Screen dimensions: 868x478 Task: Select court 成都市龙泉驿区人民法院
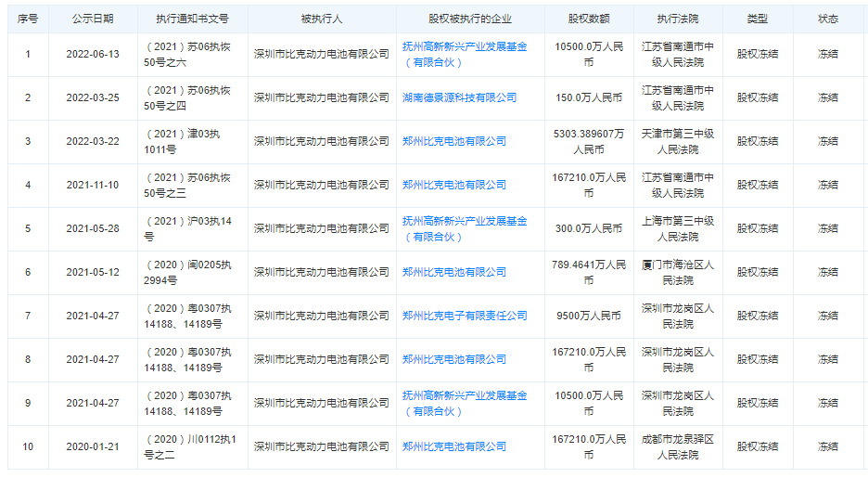click(678, 446)
